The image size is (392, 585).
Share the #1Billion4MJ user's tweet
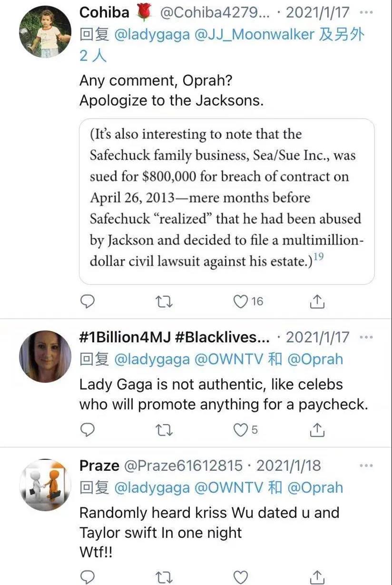point(317,430)
